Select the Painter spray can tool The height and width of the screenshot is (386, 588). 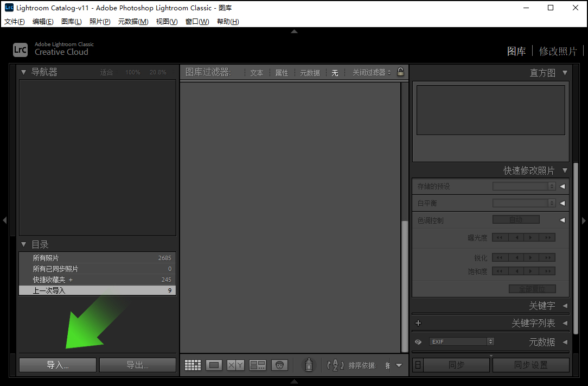309,365
